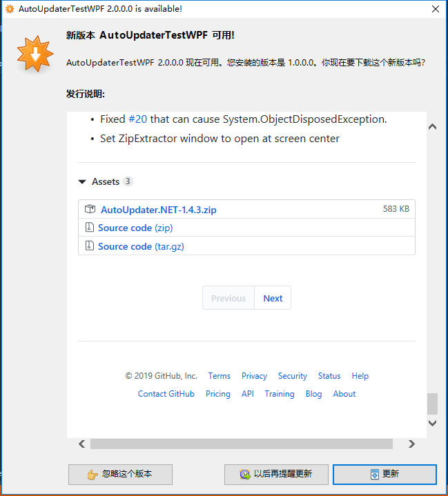The image size is (448, 496).
Task: Open the Blog footer link
Action: [x=313, y=394]
